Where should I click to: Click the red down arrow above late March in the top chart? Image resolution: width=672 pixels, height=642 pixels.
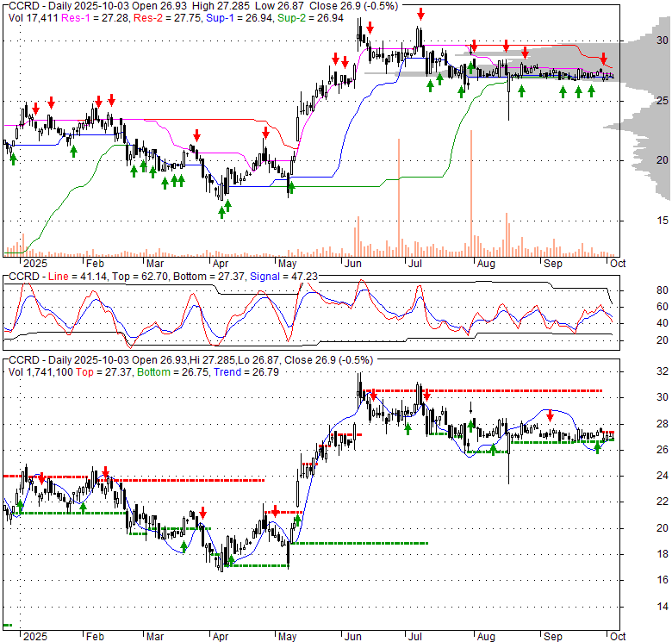[x=196, y=135]
